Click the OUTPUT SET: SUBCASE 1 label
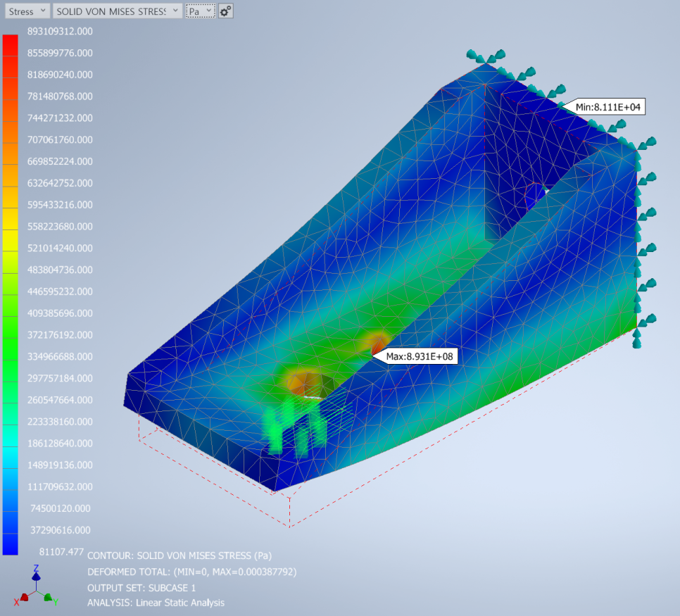Image resolution: width=680 pixels, height=616 pixels. [x=141, y=587]
